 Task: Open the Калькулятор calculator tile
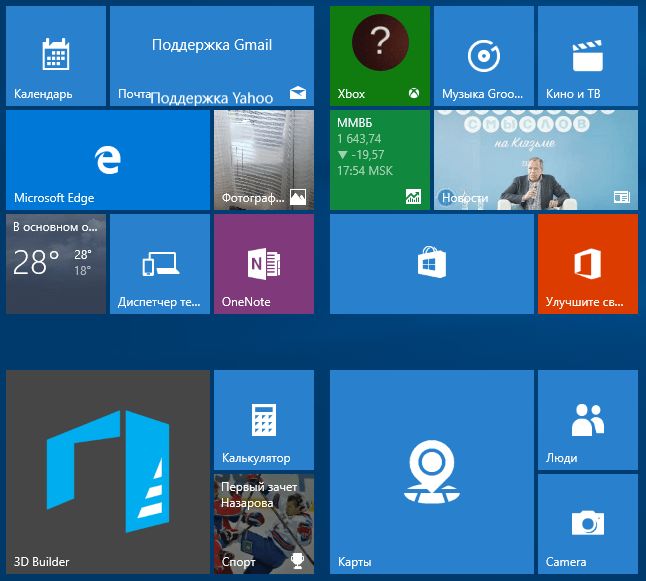[x=264, y=420]
